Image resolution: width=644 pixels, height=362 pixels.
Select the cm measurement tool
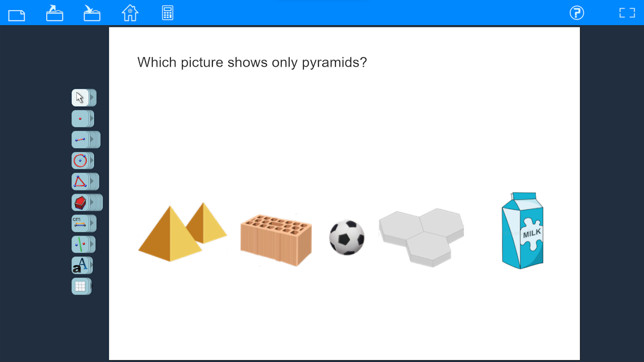tap(80, 224)
